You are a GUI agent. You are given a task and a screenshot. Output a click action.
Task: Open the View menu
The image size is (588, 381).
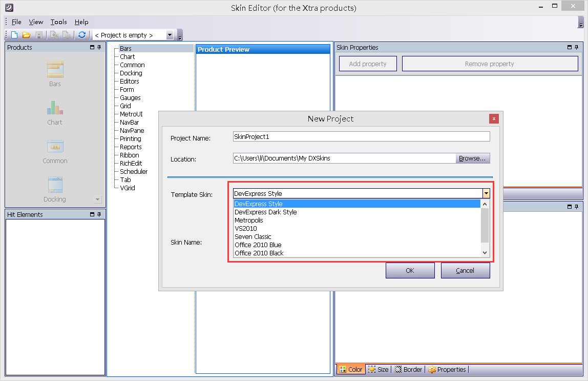click(36, 22)
